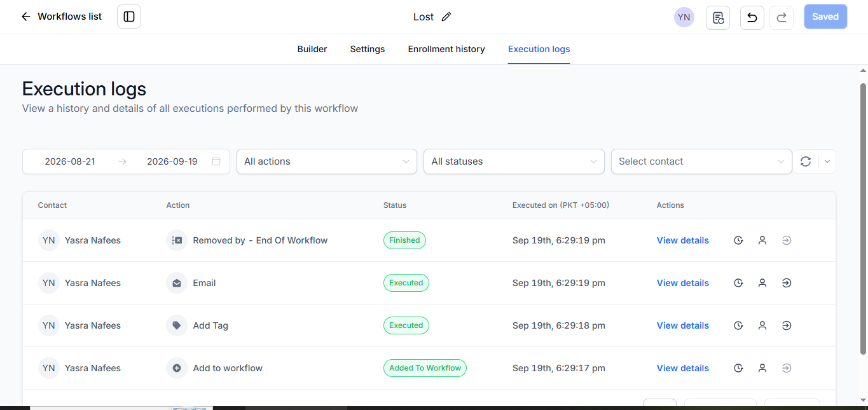
Task: Open the Enrollment history tab
Action: 446,49
